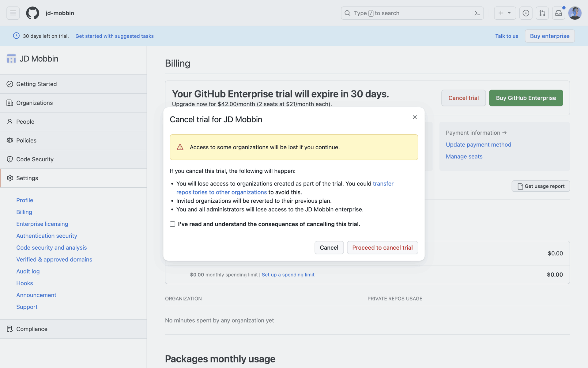
Task: Open the command palette icon
Action: pos(477,13)
